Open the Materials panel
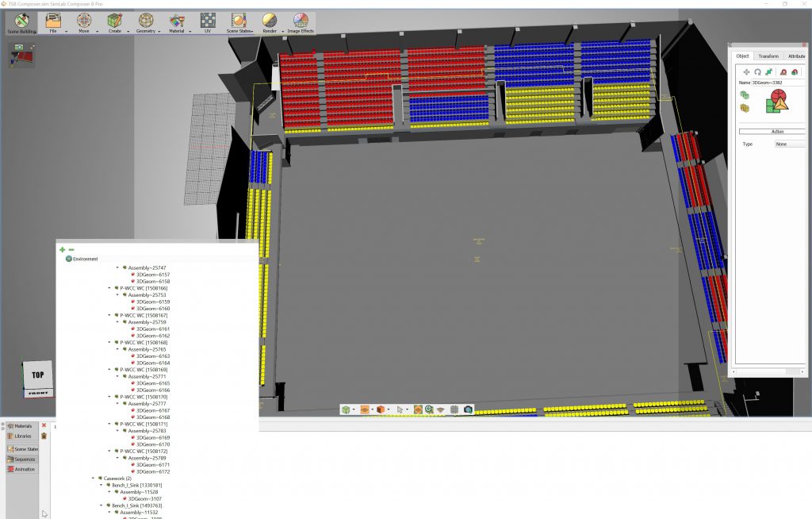Image resolution: width=812 pixels, height=519 pixels. (21, 427)
